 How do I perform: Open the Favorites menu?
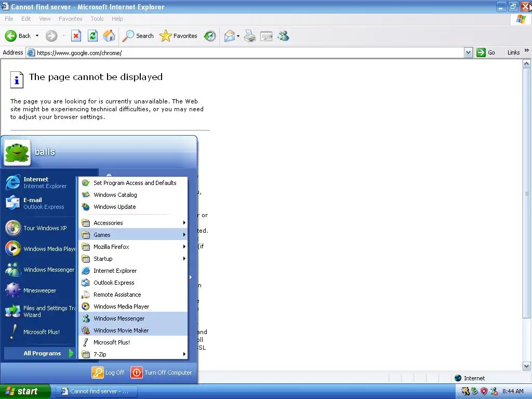point(70,19)
